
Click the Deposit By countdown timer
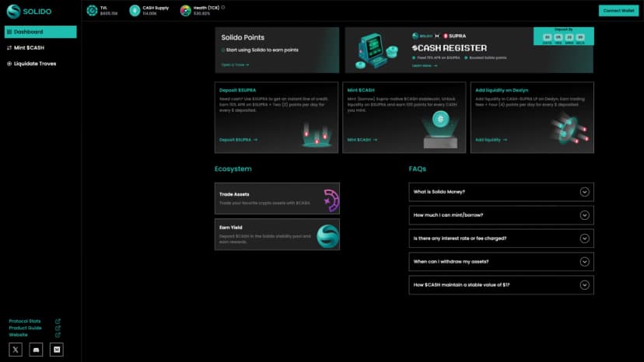coord(563,36)
